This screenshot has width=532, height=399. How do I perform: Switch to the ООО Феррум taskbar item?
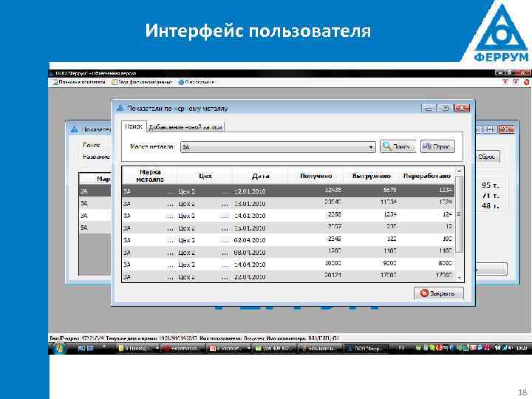tap(365, 349)
